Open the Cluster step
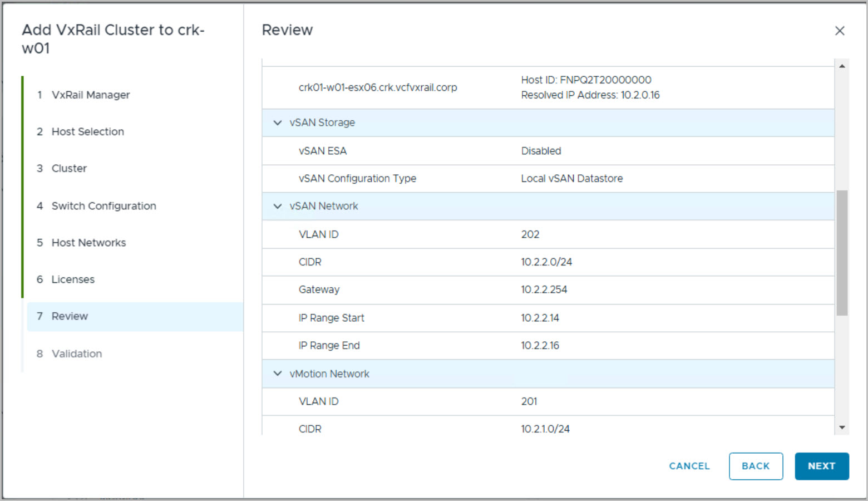The image size is (868, 501). [x=69, y=168]
